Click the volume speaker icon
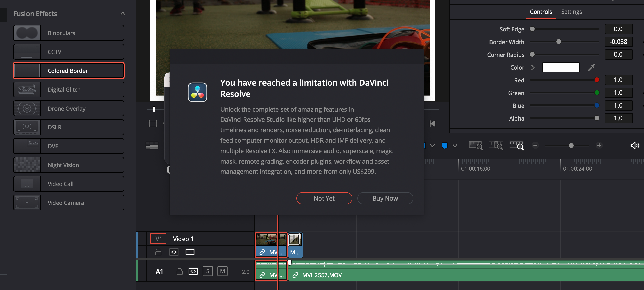This screenshot has width=644, height=290. (x=634, y=146)
